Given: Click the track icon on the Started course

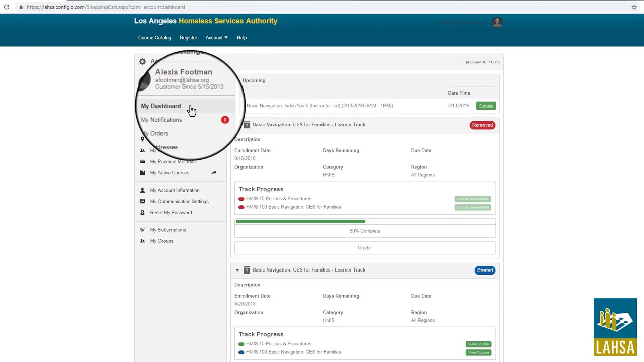Looking at the screenshot, I should [247, 270].
